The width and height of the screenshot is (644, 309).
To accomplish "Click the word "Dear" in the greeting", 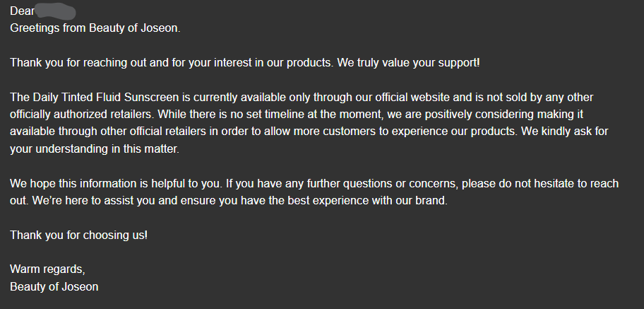I will click(22, 11).
